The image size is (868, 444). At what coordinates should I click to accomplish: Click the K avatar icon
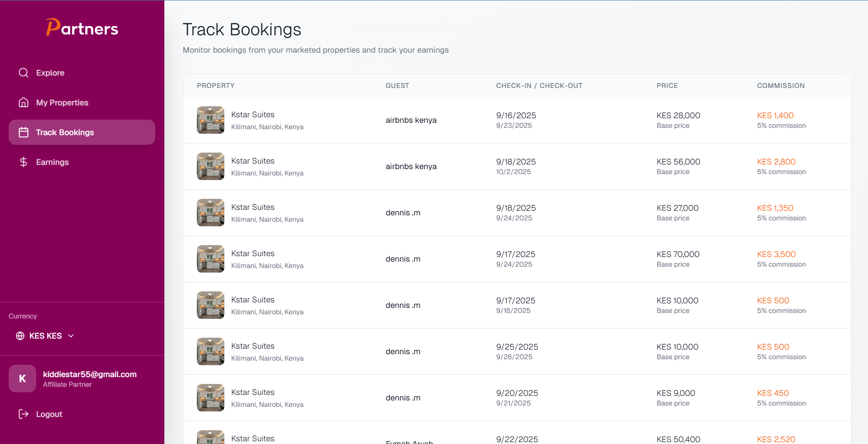(22, 378)
